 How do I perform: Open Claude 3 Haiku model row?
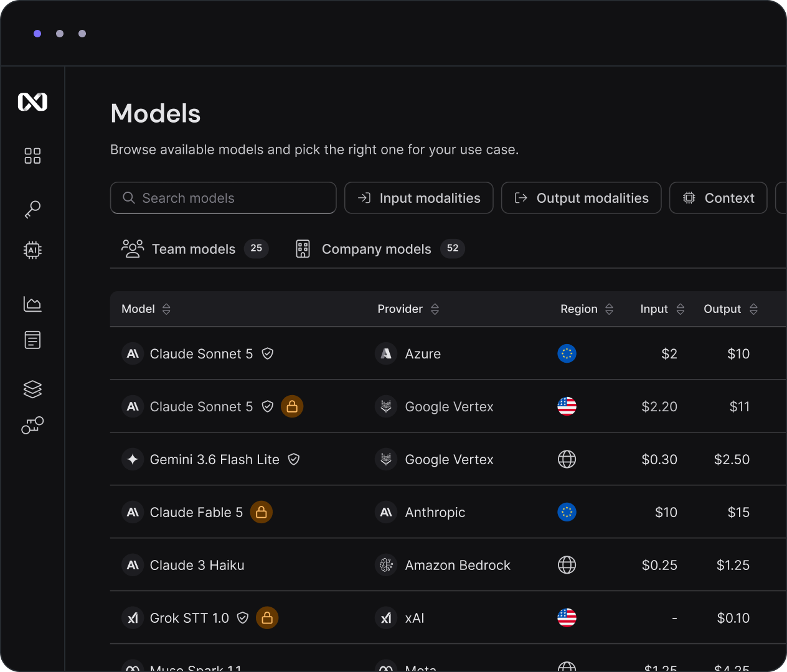tap(448, 565)
